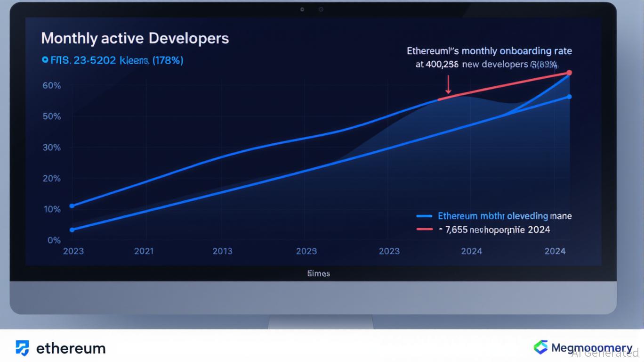Select the upper blue line's starting point near 10%
Viewport: 644px width, 362px height.
tap(72, 206)
